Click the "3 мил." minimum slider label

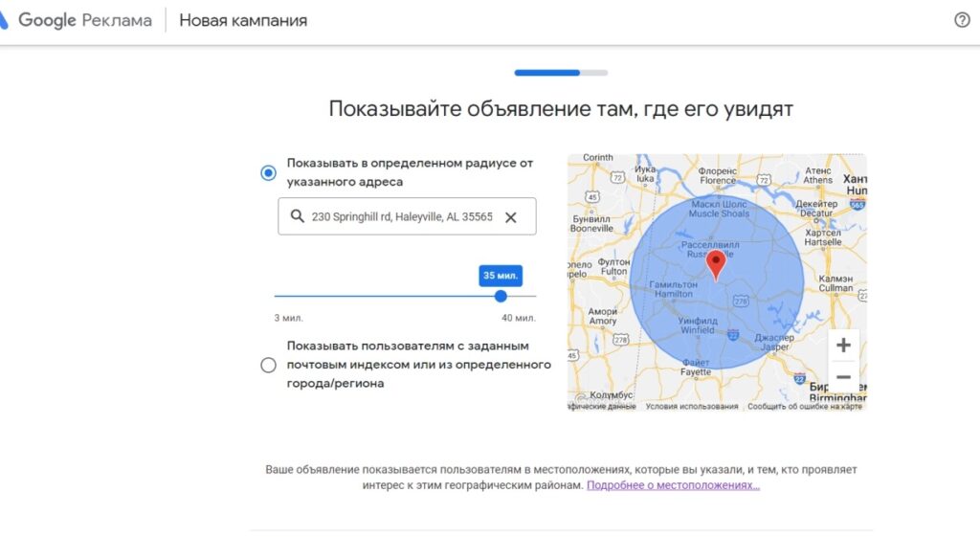pos(288,318)
